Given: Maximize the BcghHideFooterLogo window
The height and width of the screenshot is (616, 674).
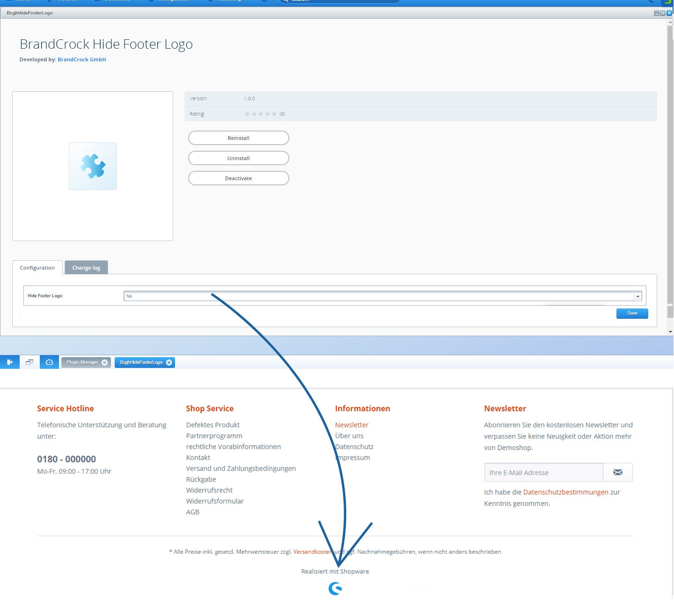Looking at the screenshot, I should click(x=663, y=13).
